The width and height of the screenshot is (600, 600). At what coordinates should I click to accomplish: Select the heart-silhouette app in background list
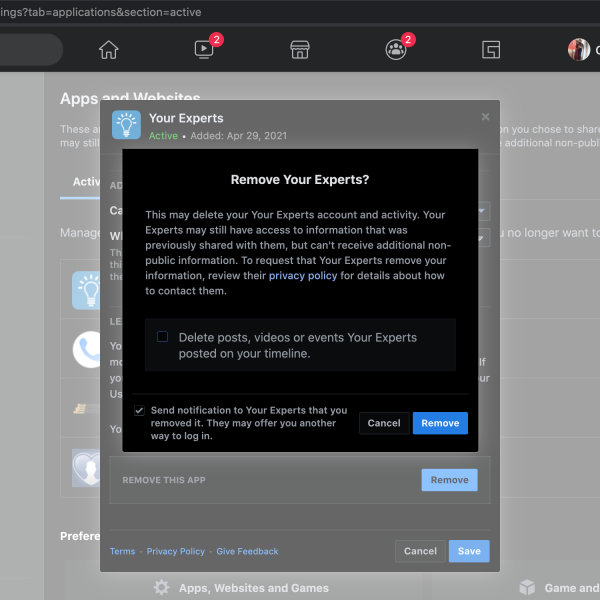86,468
